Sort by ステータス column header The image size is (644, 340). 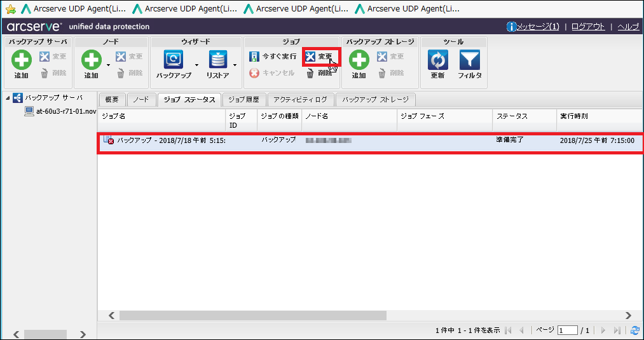tap(524, 120)
